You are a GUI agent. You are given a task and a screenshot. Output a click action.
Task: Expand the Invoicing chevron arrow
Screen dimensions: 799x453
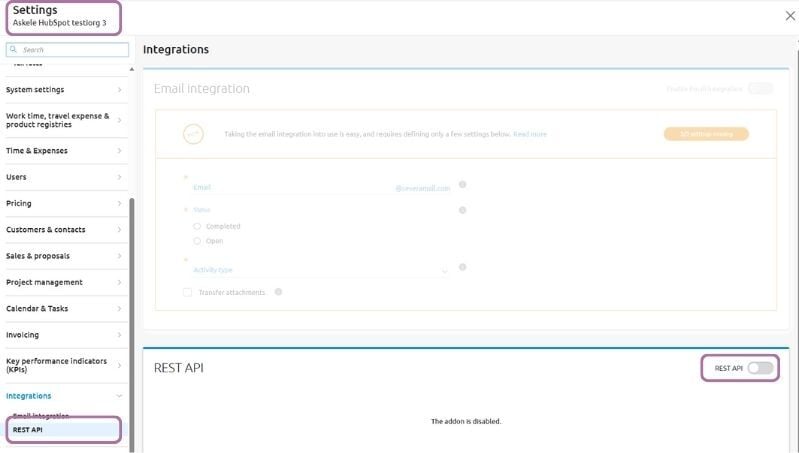[x=120, y=335]
